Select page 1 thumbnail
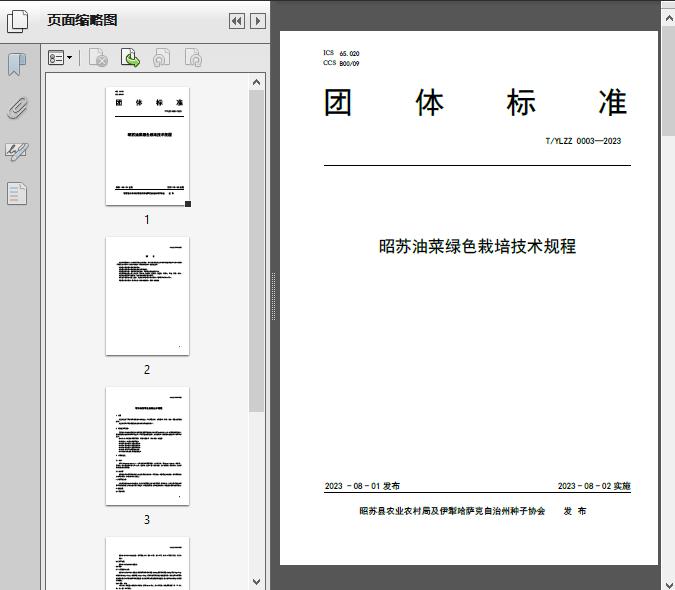 [147, 146]
